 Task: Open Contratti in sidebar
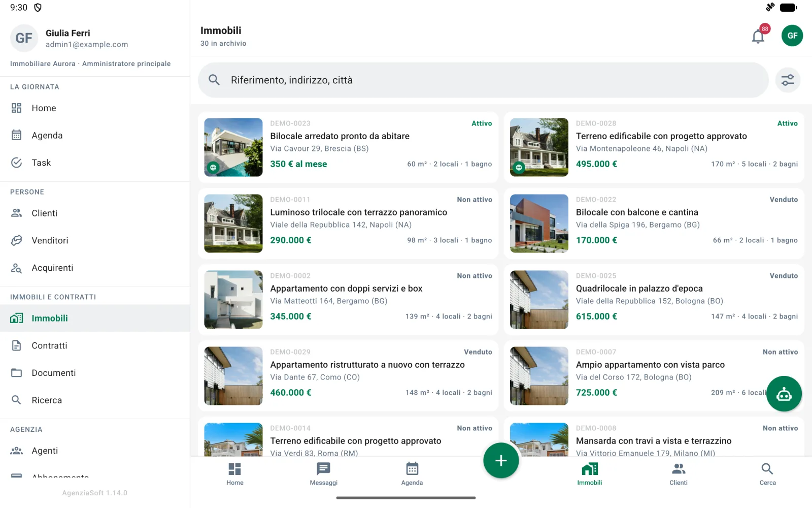pos(95,345)
